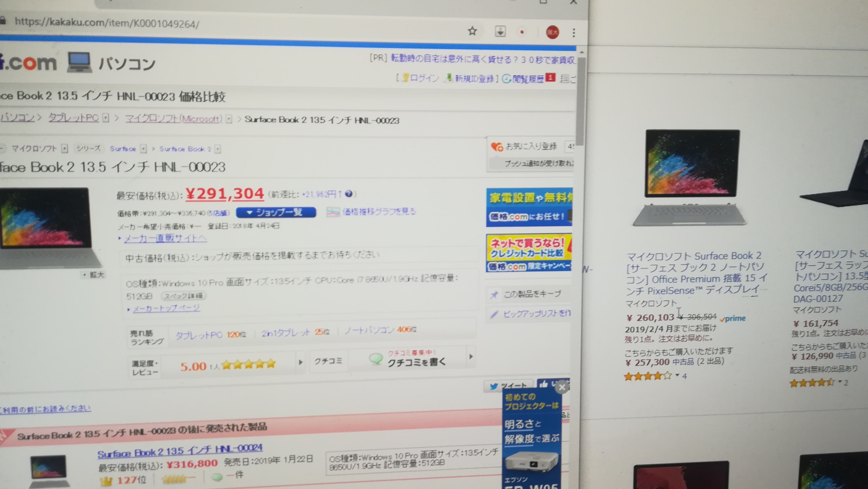The width and height of the screenshot is (868, 489).
Task: Open 価格推移グラフを見る link
Action: 379,211
